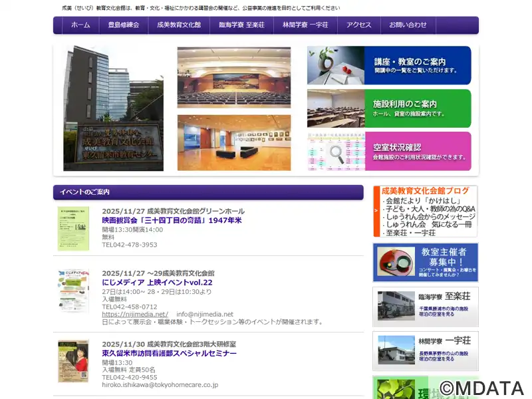The image size is (532, 399).
Task: Open the 映画観賞会 event flyer thumbnail
Action: coord(73,229)
